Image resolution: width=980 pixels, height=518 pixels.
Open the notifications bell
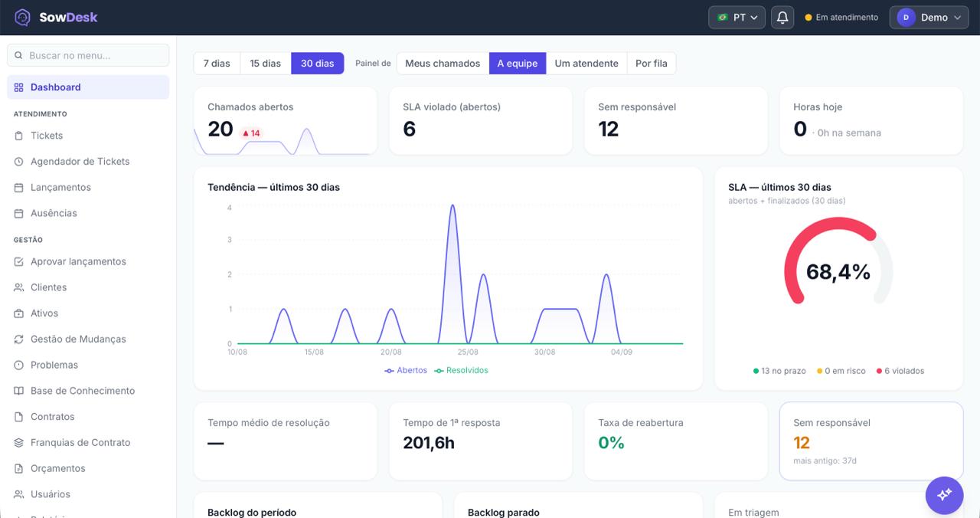pos(782,17)
